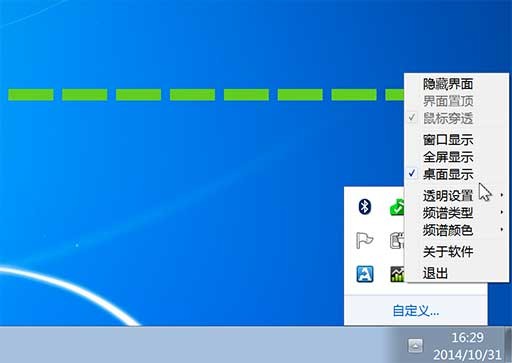
Task: Click the green checkmark tray icon
Action: tap(397, 207)
